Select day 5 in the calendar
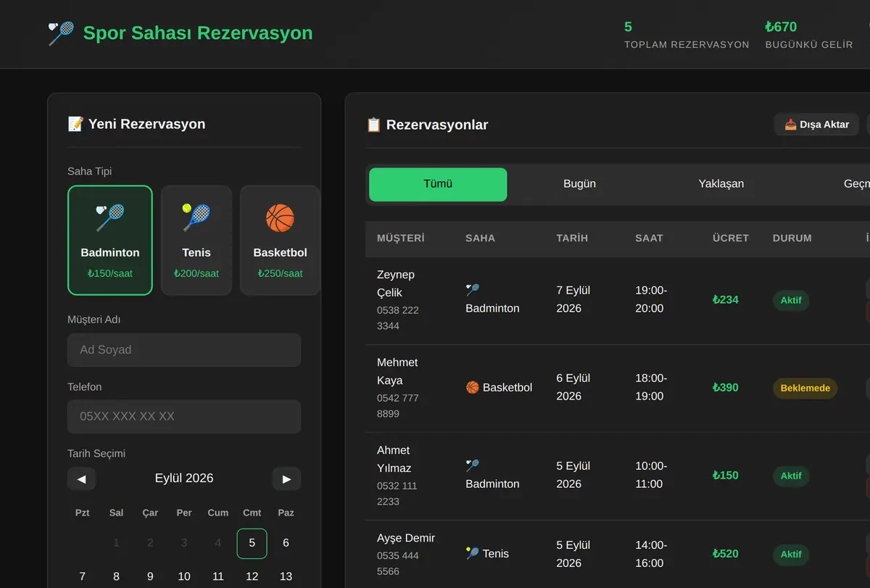The image size is (870, 588). pos(252,543)
